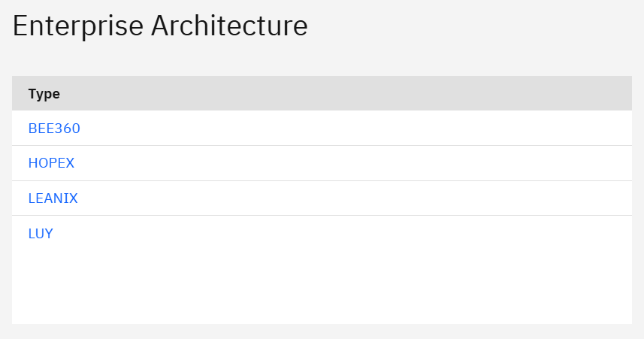Click the divider between LEANIX and LUY
This screenshot has height=339, width=644.
(322, 216)
